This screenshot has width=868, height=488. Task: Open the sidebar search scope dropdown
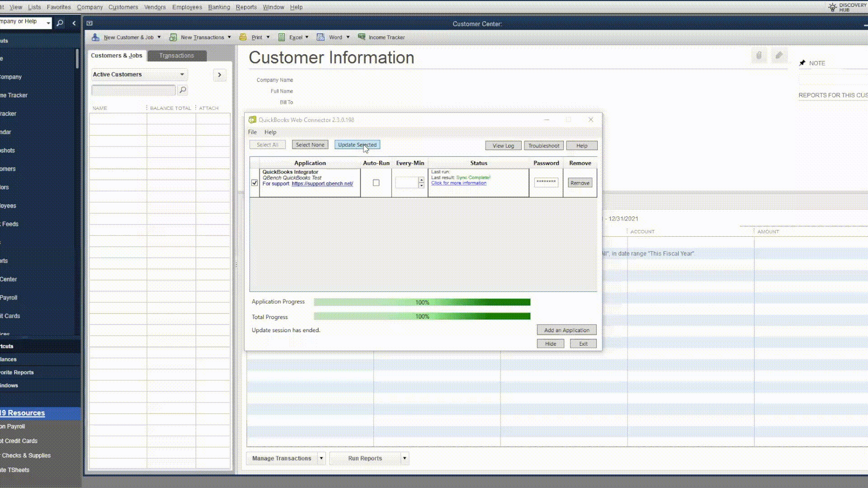coord(48,23)
